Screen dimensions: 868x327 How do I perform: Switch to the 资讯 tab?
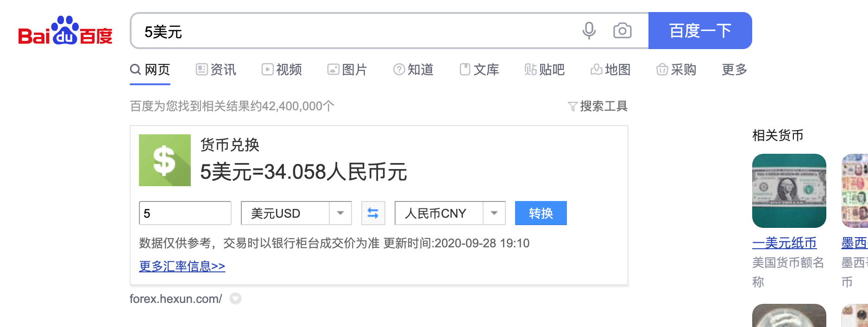216,69
